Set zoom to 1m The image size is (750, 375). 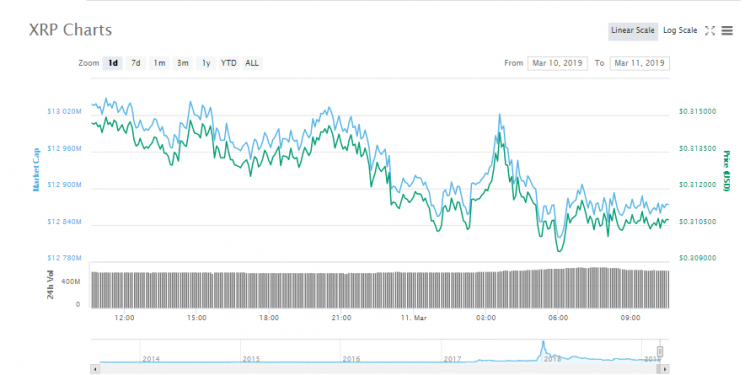tap(159, 63)
